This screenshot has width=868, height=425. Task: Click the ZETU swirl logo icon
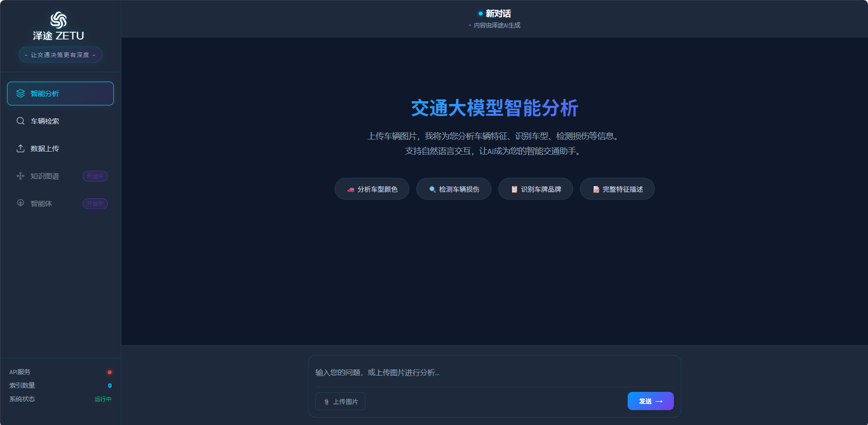click(x=58, y=20)
